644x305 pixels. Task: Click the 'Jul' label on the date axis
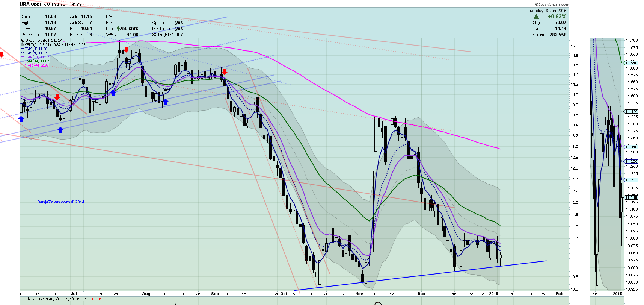coord(74,294)
